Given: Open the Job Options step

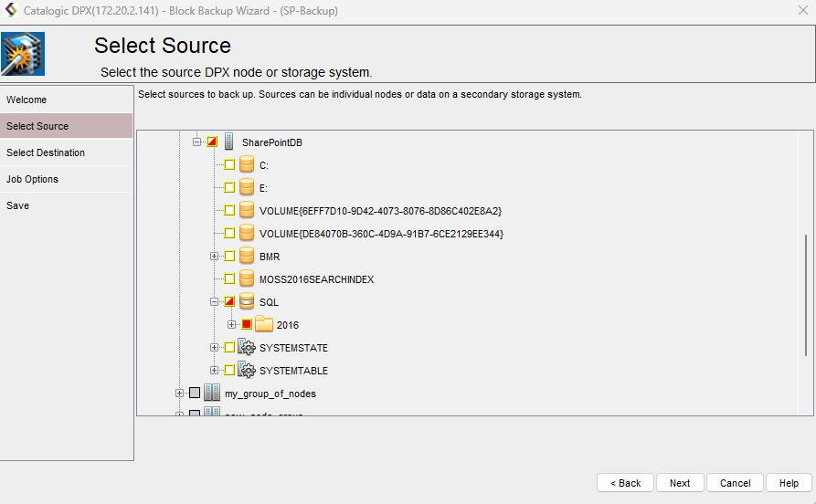Looking at the screenshot, I should click(x=32, y=179).
